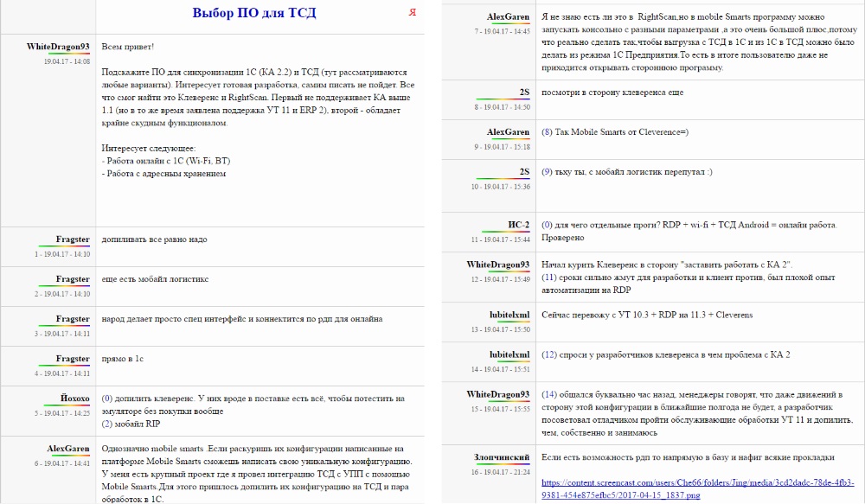Open AlexGaren's profile on post 9
This screenshot has width=865, height=504.
tap(508, 132)
